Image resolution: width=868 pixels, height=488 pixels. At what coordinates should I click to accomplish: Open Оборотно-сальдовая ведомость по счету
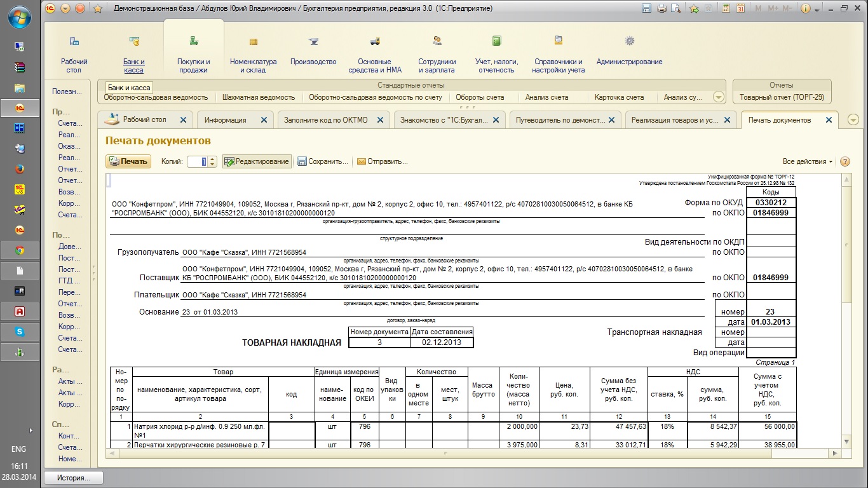pos(376,97)
